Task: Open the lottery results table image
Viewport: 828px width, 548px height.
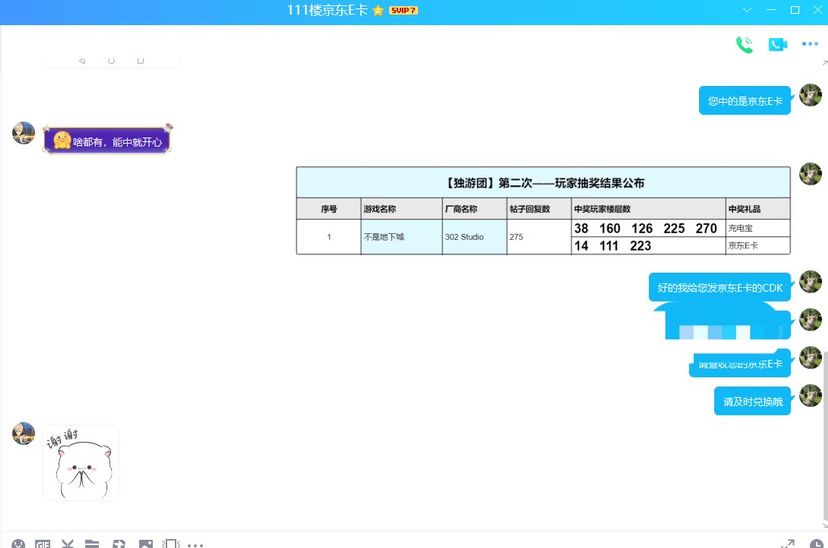Action: 543,211
